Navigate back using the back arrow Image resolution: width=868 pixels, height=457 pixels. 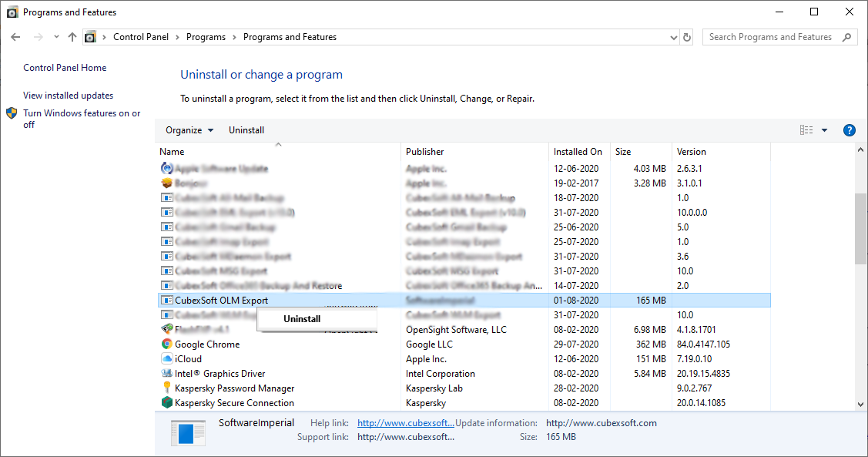[15, 37]
